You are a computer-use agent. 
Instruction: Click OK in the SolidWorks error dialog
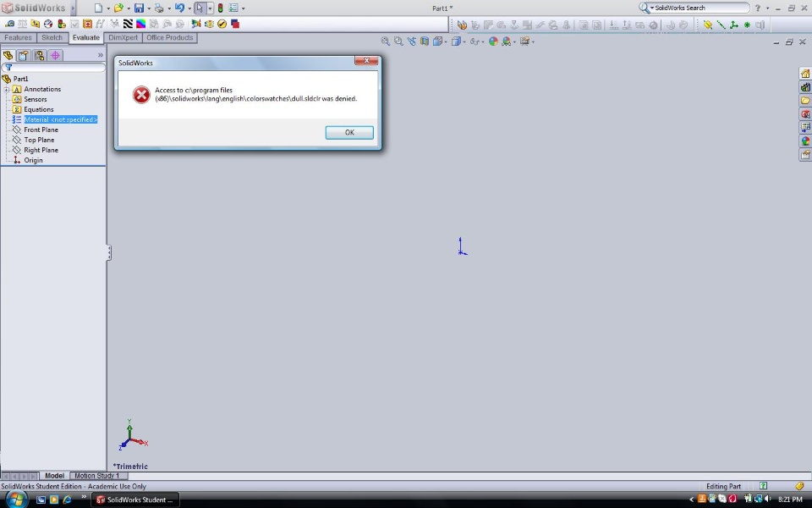pos(349,132)
